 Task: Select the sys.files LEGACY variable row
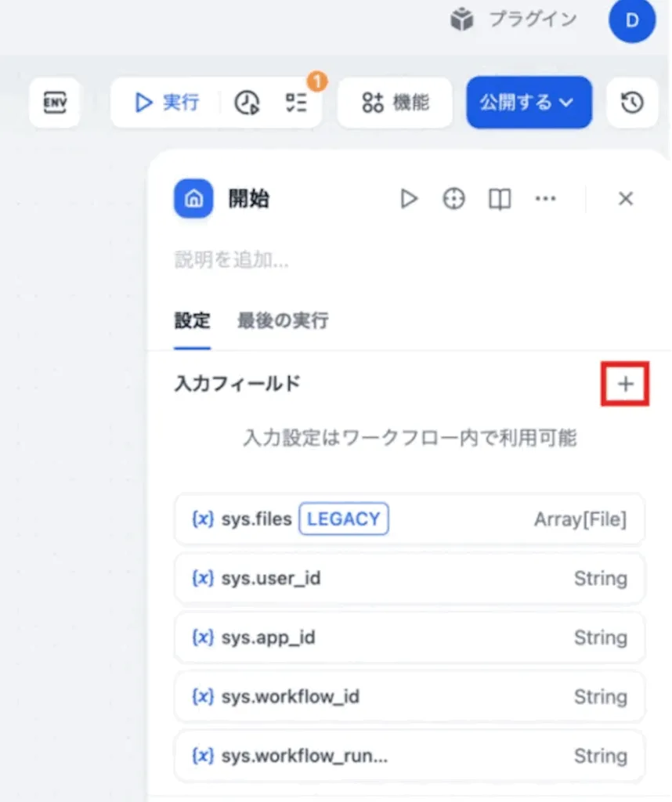409,519
